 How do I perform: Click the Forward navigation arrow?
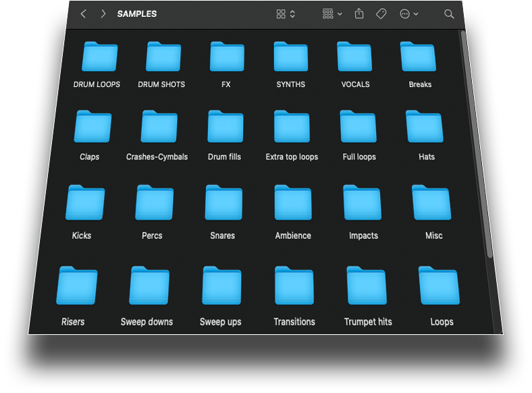(103, 14)
